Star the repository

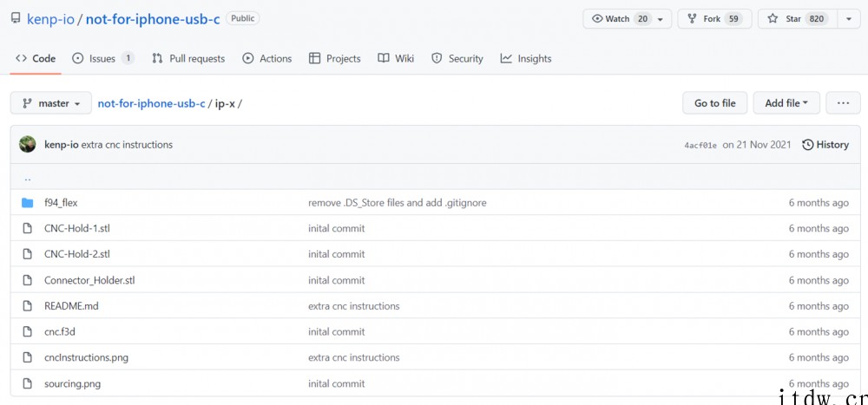(x=799, y=19)
